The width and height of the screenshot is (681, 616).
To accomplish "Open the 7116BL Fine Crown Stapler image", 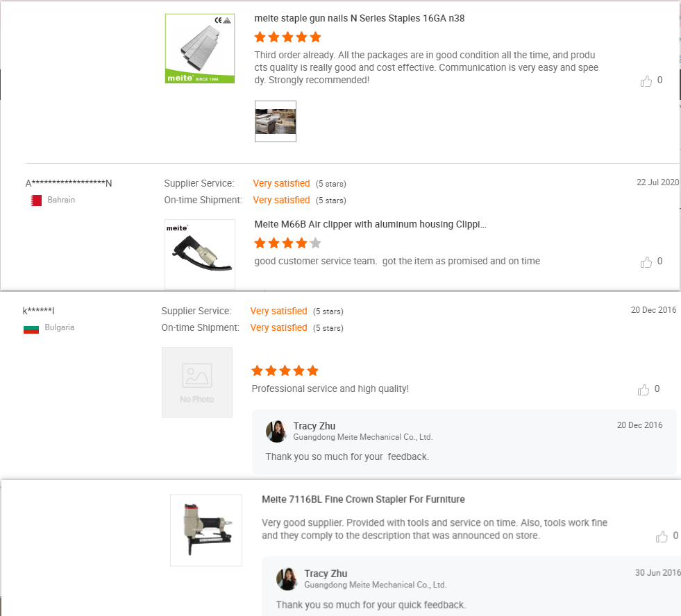I will (x=206, y=529).
